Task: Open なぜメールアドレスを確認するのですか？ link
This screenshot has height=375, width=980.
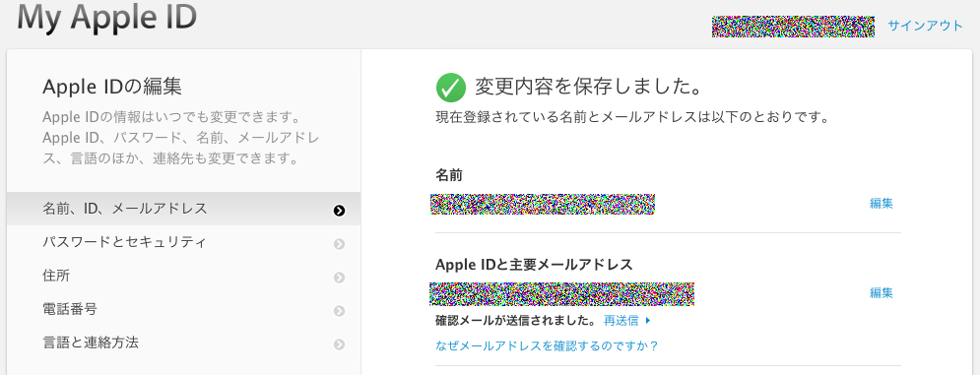Action: pyautogui.click(x=547, y=345)
